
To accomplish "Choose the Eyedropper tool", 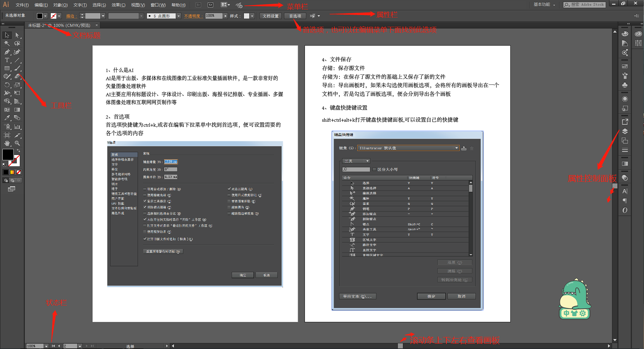I will (x=7, y=118).
